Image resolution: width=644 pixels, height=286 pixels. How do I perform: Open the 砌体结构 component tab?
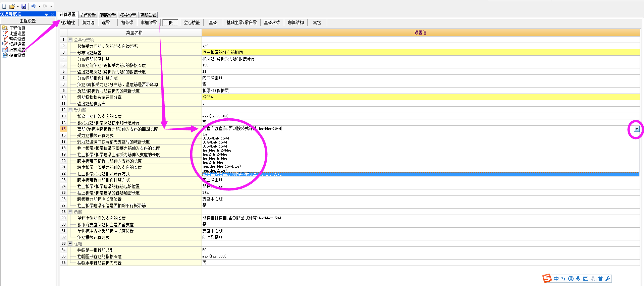click(x=296, y=22)
